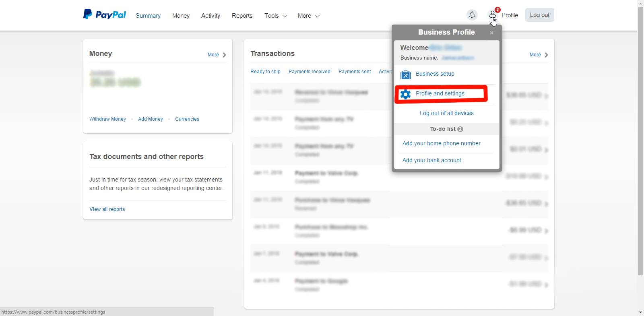
Task: Click the Business setup toolbox icon
Action: (406, 75)
